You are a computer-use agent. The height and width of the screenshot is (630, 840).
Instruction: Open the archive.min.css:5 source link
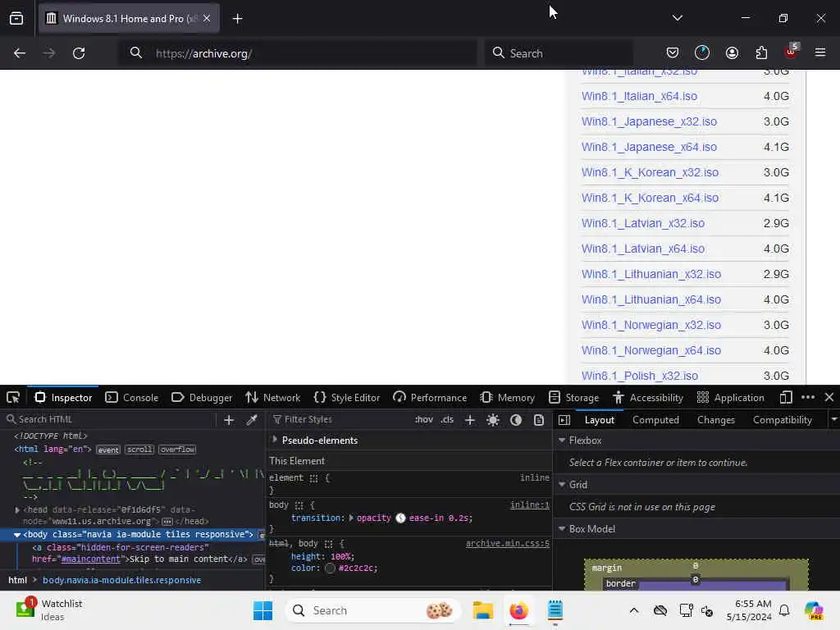[507, 543]
